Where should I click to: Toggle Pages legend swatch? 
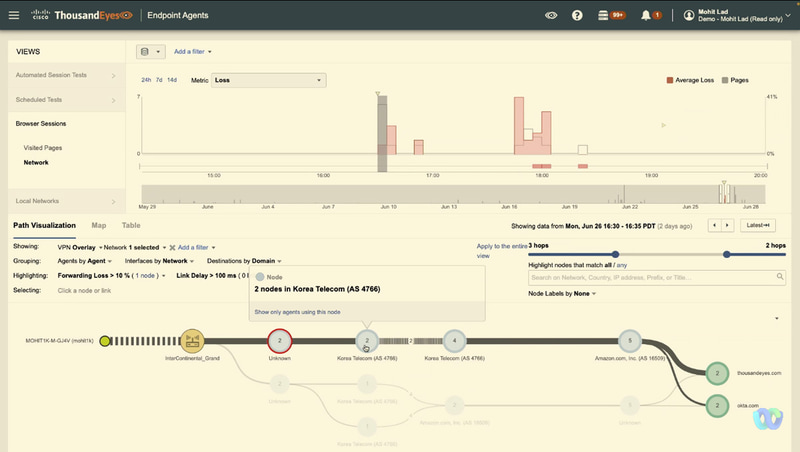click(x=725, y=80)
